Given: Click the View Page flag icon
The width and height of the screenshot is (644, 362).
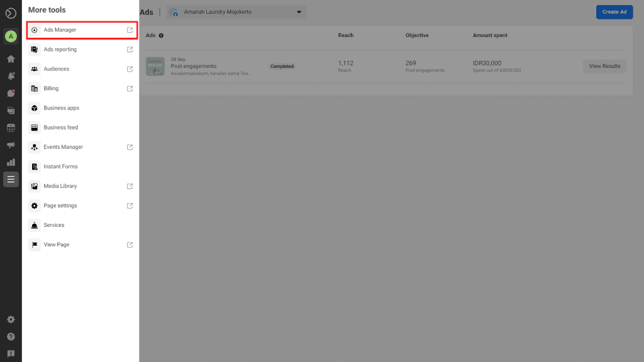Looking at the screenshot, I should tap(35, 244).
